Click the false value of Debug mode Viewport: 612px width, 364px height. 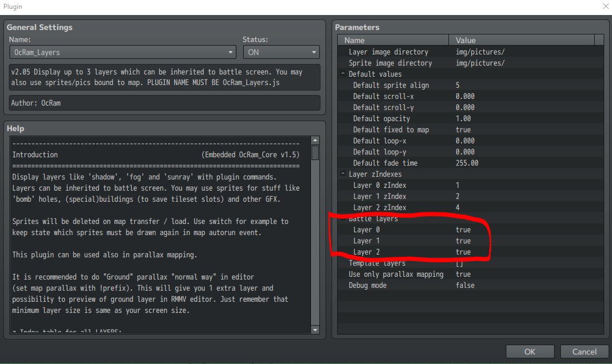(465, 285)
